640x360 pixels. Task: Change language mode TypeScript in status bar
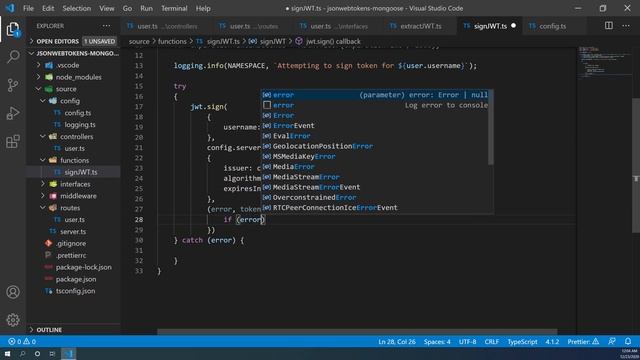click(x=522, y=342)
